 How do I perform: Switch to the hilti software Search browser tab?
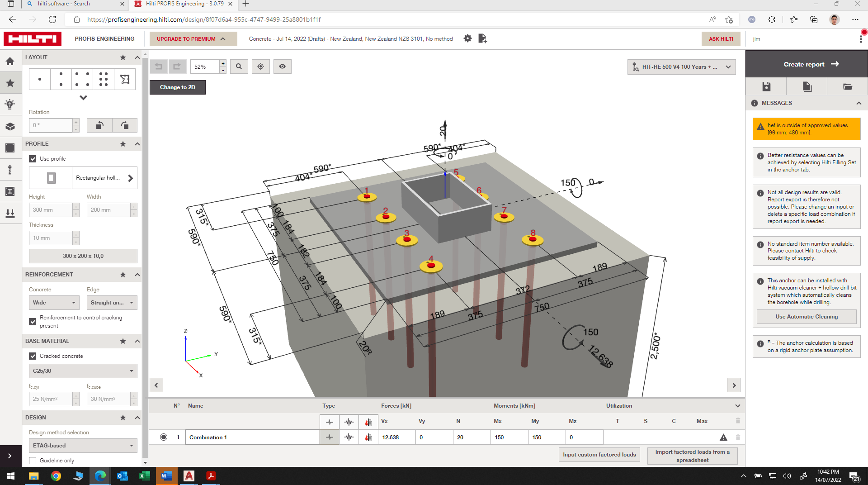tap(72, 5)
